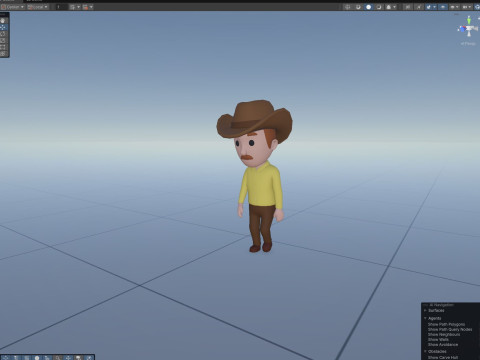Toggle hidden objects visibility button
Viewport: 480px width, 360px height.
click(443, 7)
